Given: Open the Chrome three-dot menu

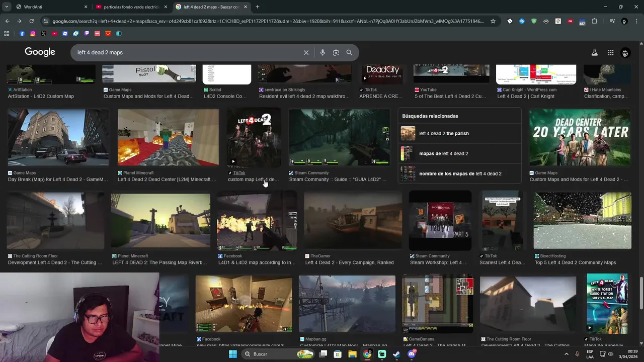Looking at the screenshot, I should coord(636,21).
